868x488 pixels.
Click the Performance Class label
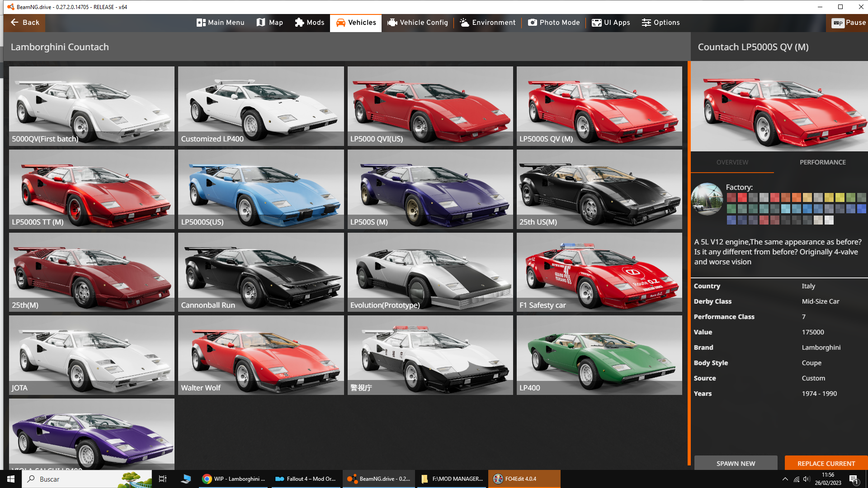point(724,317)
